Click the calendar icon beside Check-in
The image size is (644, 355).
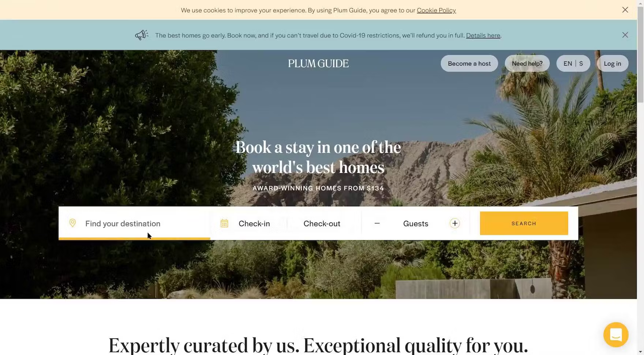224,223
